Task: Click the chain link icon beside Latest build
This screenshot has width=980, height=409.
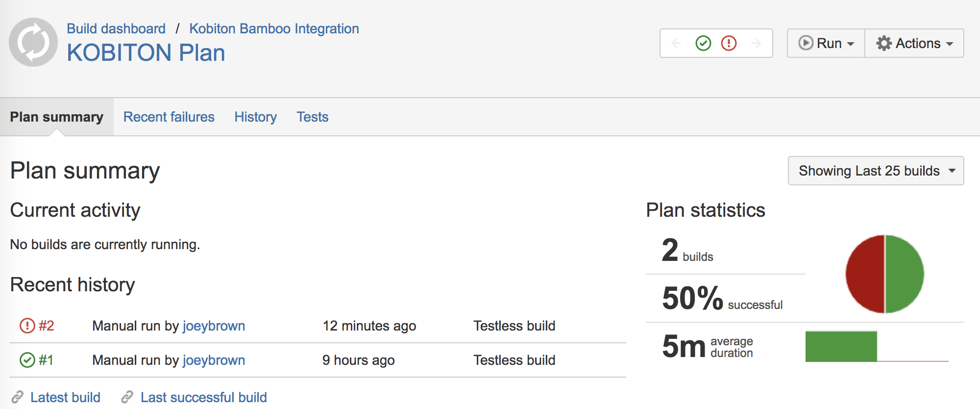Action: coord(18,397)
